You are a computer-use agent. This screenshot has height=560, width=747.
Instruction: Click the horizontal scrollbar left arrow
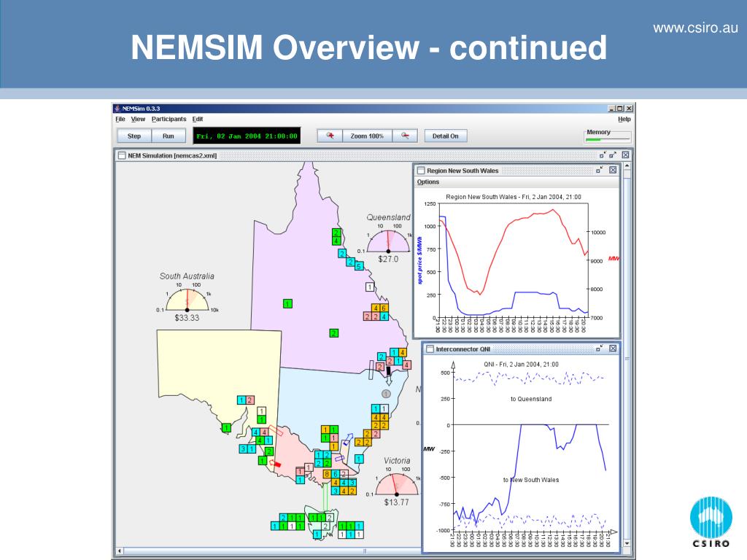pos(120,551)
